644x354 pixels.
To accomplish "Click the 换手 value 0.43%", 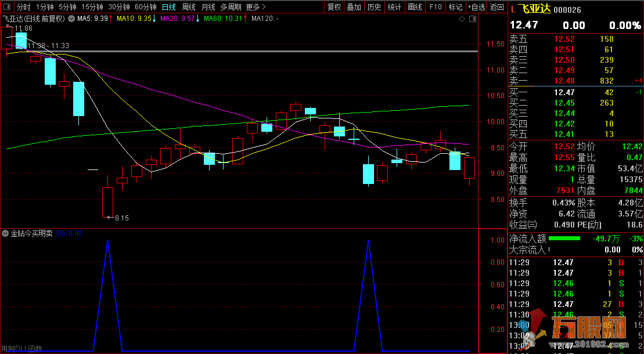I will (564, 203).
